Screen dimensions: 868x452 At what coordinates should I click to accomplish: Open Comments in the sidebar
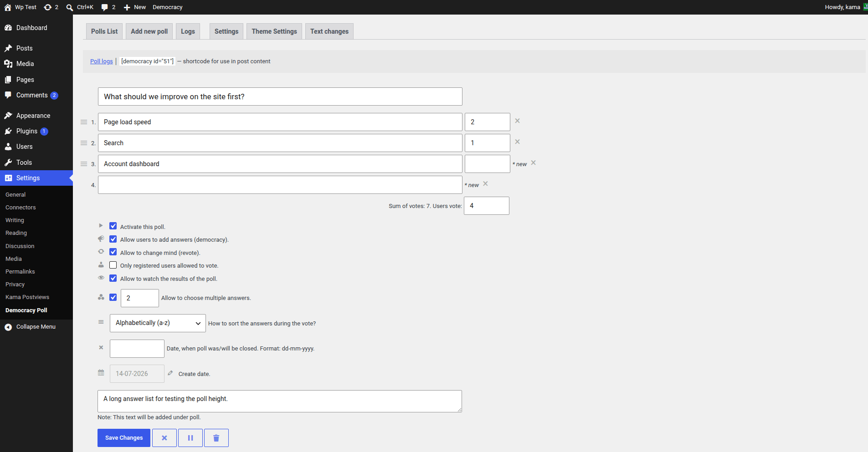[x=36, y=95]
